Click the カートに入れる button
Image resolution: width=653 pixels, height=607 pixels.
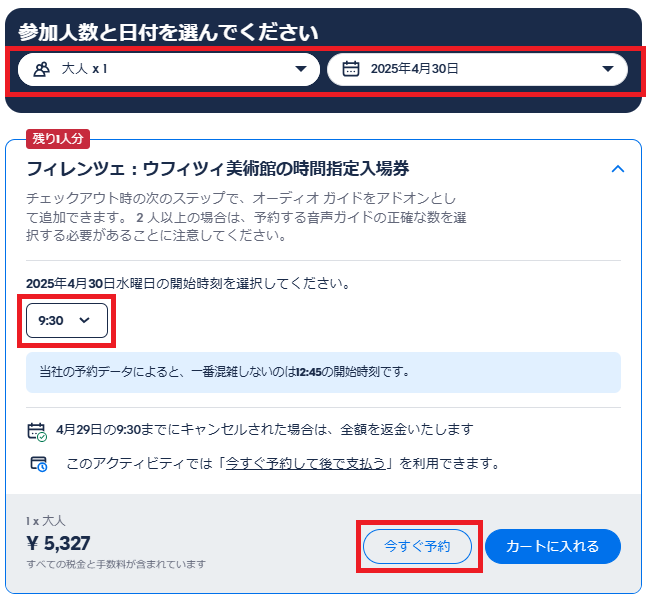point(553,546)
